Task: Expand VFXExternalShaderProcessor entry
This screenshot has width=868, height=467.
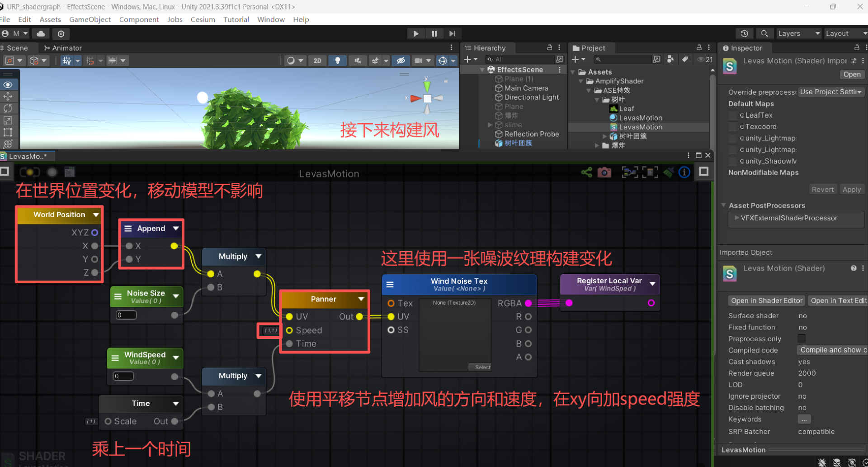Action: (736, 218)
